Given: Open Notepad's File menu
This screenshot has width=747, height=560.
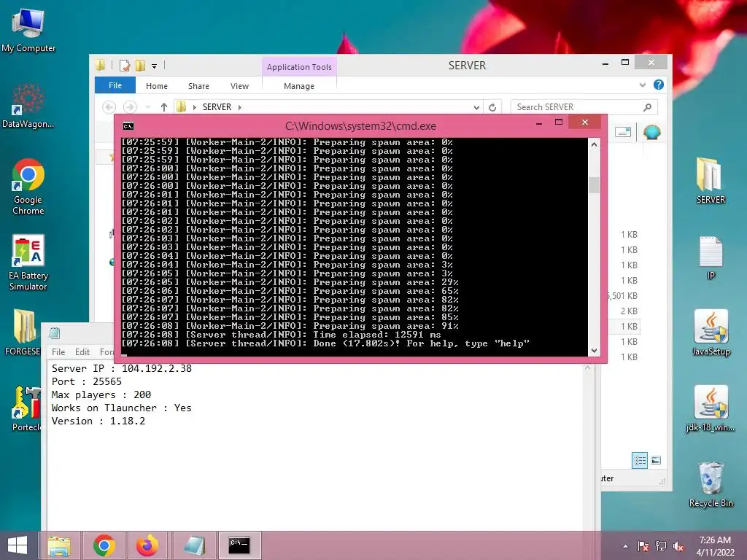Looking at the screenshot, I should (58, 352).
